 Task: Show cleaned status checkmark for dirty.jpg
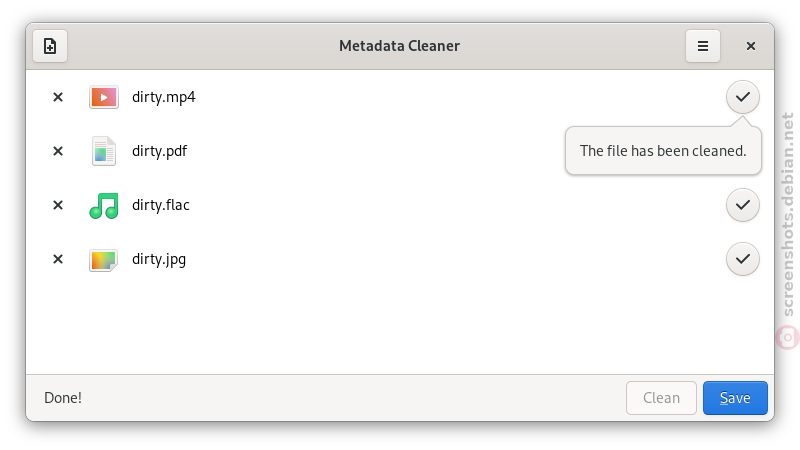tap(743, 259)
